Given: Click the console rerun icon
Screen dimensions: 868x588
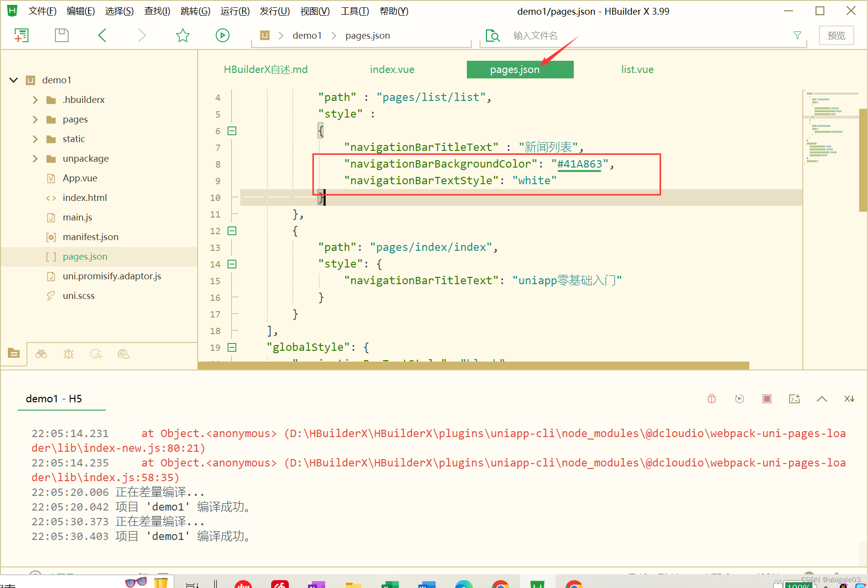Looking at the screenshot, I should coord(740,399).
